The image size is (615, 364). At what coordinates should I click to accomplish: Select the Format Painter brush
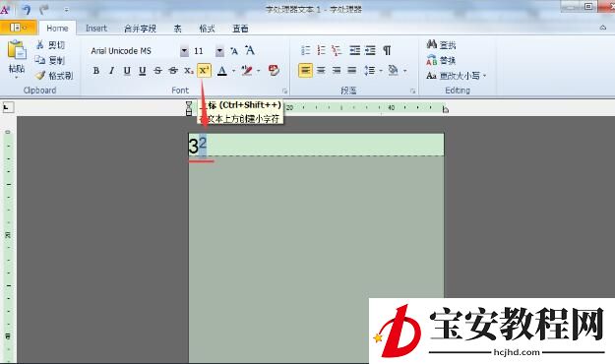pyautogui.click(x=54, y=76)
